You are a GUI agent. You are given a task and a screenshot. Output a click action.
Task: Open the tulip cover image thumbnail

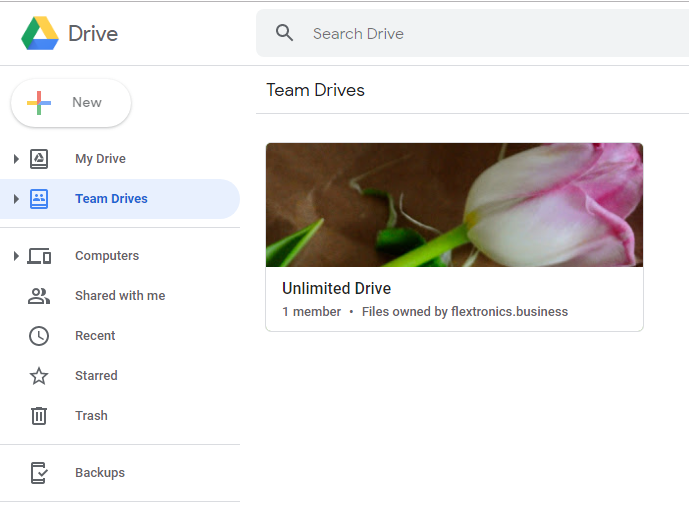(x=454, y=205)
